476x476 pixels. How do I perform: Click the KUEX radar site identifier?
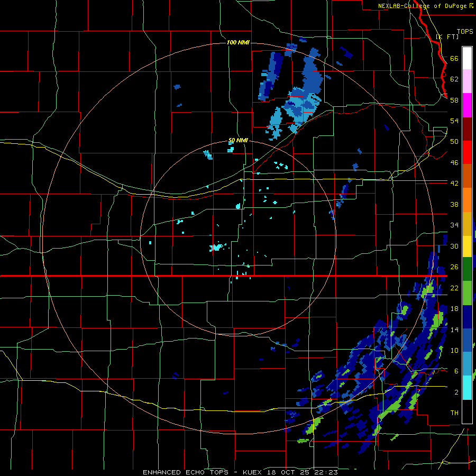point(253,472)
